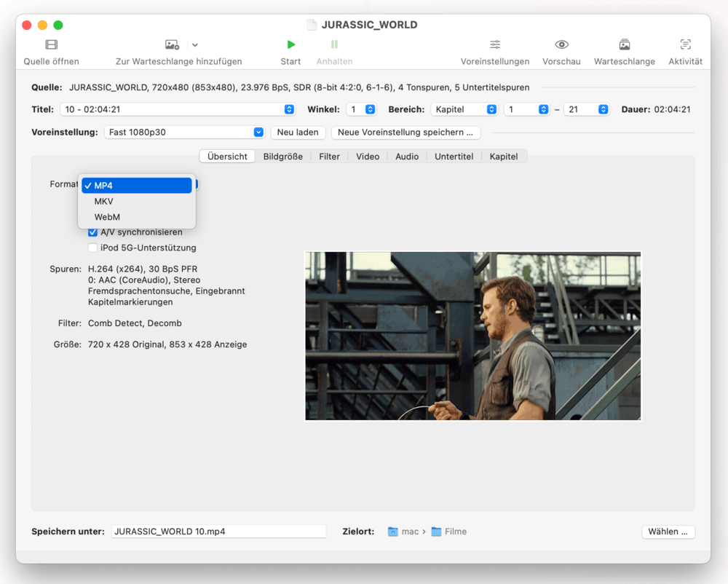Choose MKV from the format menu
728x584 pixels.
pos(103,202)
